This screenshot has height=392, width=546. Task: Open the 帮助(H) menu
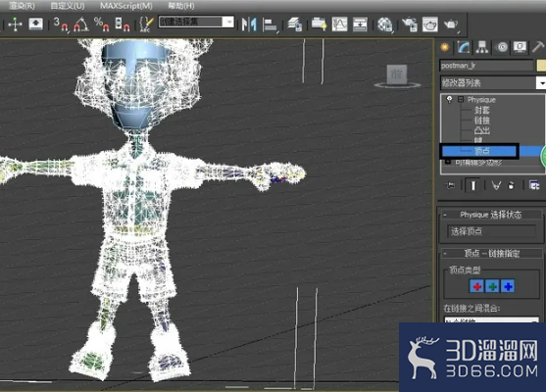(180, 6)
